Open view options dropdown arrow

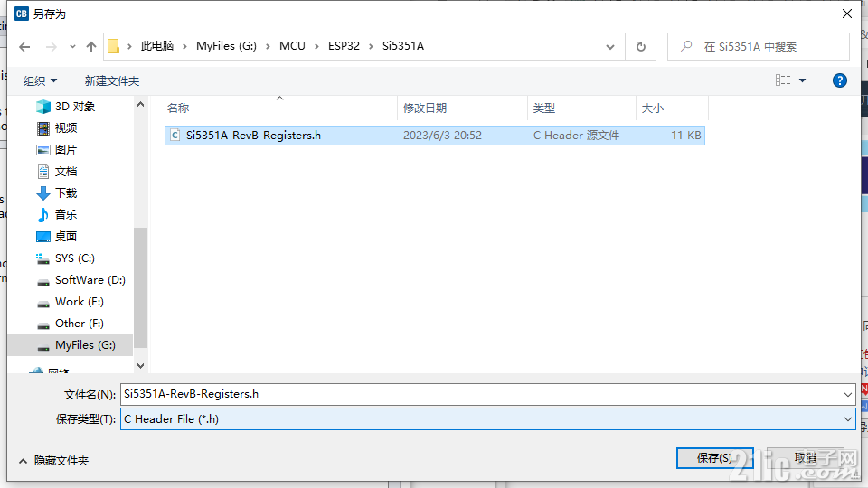802,80
